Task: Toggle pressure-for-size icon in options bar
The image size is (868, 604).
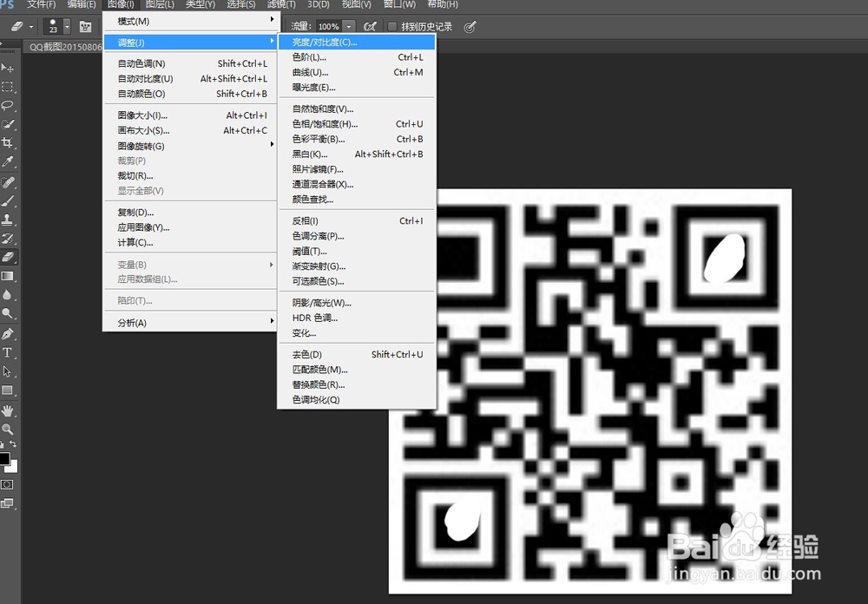Action: [x=470, y=27]
